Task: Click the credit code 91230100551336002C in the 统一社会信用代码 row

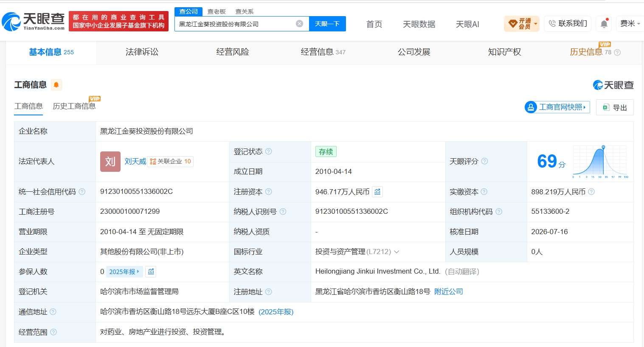Action: (x=136, y=191)
